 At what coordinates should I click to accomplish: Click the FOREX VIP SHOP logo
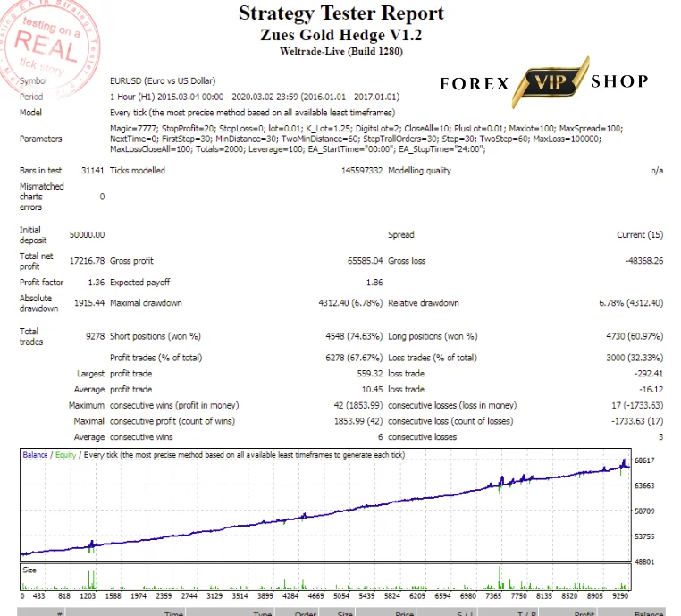[x=544, y=82]
